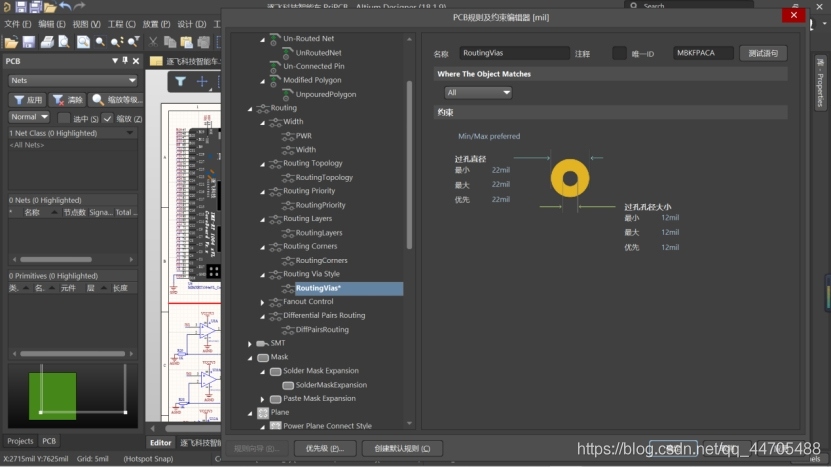Click the Print Preview toolbar icon
Viewport: 831px width, 468px height.
(64, 42)
